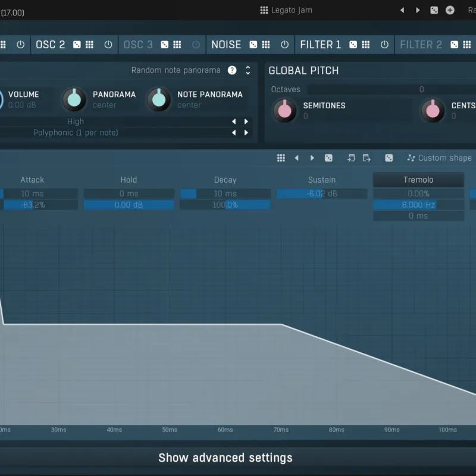This screenshot has height=476, width=476.
Task: Click the Legato Jam preset name
Action: pos(292,10)
